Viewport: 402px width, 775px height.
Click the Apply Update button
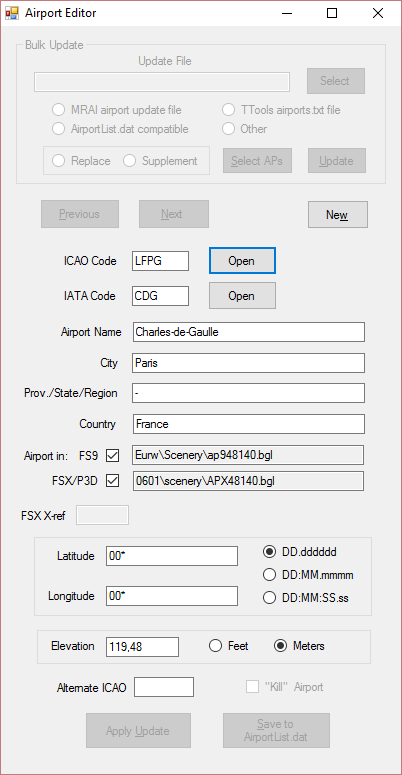pos(138,731)
